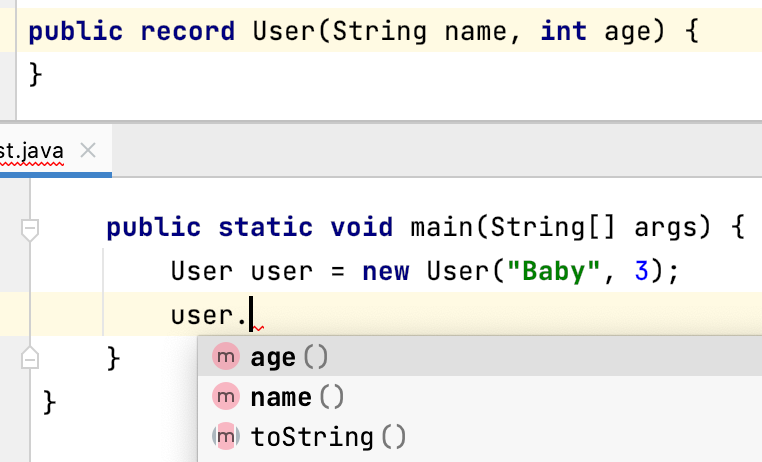Choose the name() completion suggestion
Image resolution: width=762 pixels, height=462 pixels.
298,397
